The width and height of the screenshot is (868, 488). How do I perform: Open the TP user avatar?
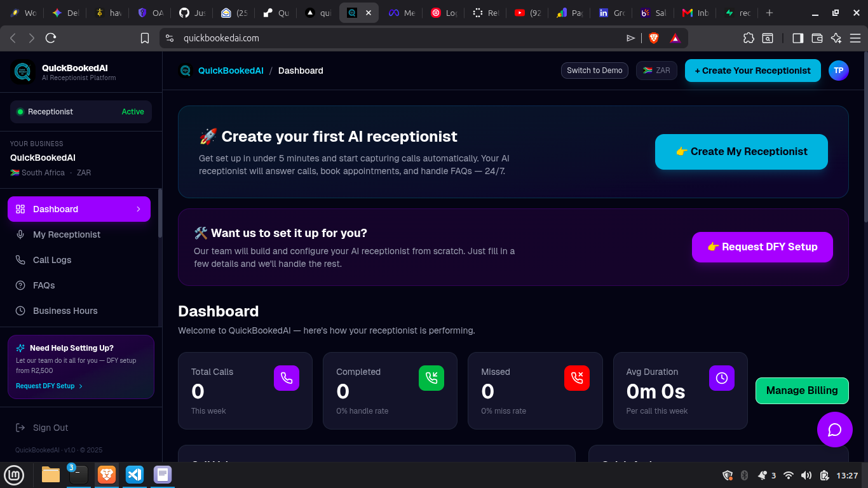click(x=839, y=71)
